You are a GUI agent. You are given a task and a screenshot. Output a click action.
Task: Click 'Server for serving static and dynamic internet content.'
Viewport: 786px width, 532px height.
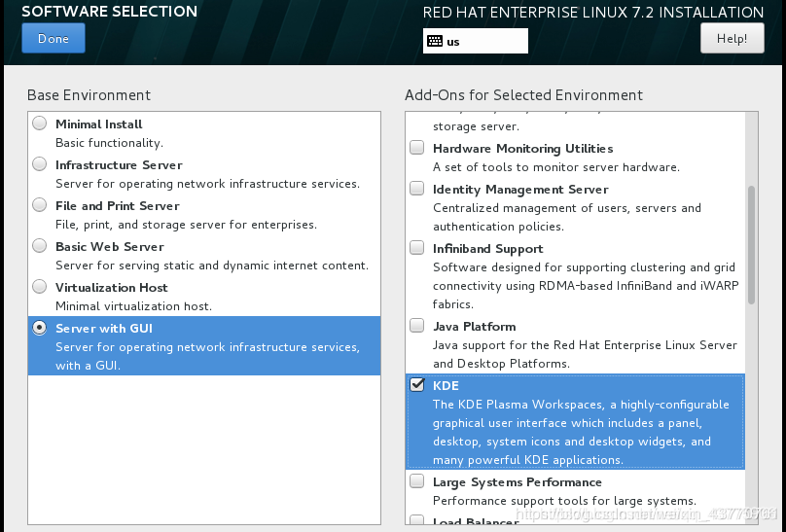pyautogui.click(x=212, y=266)
